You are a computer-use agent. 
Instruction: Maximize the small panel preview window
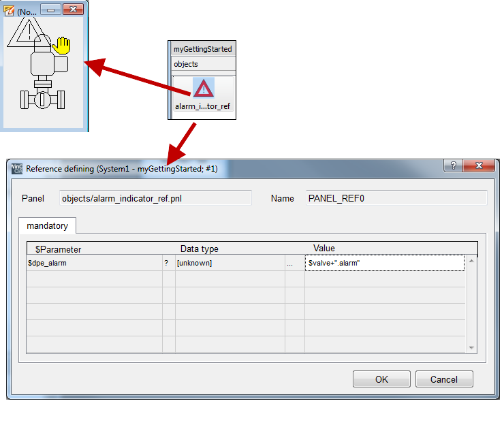[51, 10]
